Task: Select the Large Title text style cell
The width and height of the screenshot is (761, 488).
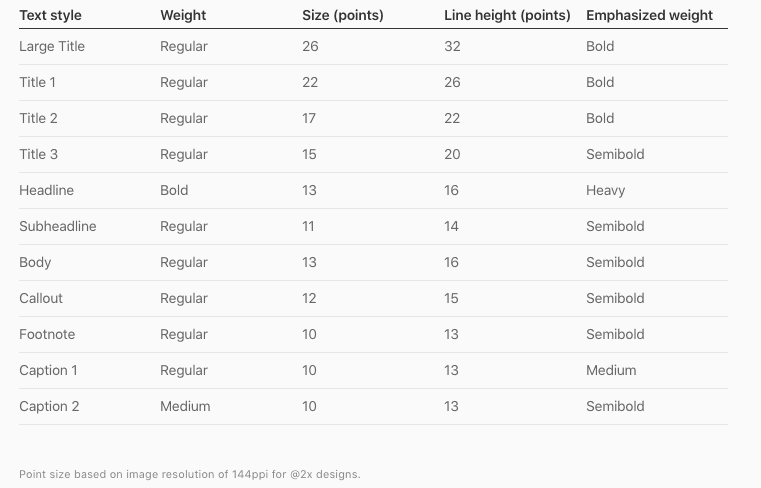Action: coord(52,46)
